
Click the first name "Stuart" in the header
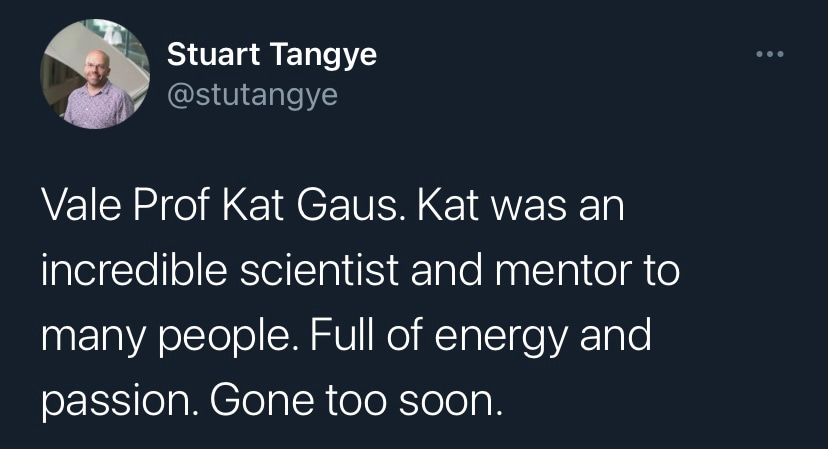pos(211,54)
